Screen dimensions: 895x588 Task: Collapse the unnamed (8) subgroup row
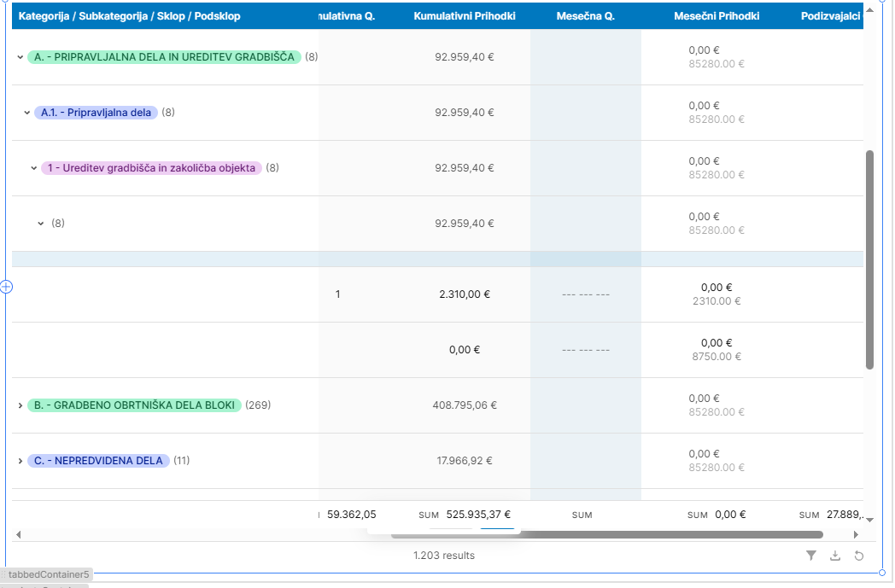coord(40,224)
